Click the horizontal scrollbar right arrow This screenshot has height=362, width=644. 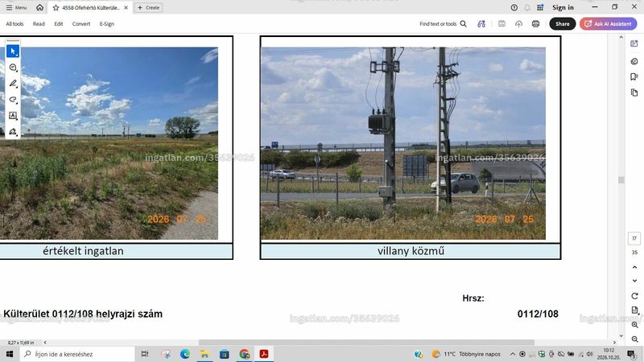coord(614,343)
